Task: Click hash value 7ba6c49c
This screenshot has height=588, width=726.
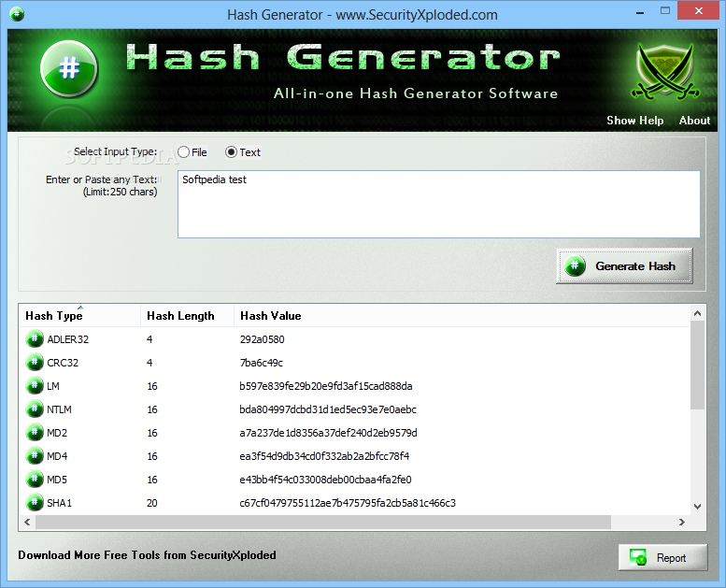Action: pyautogui.click(x=261, y=363)
